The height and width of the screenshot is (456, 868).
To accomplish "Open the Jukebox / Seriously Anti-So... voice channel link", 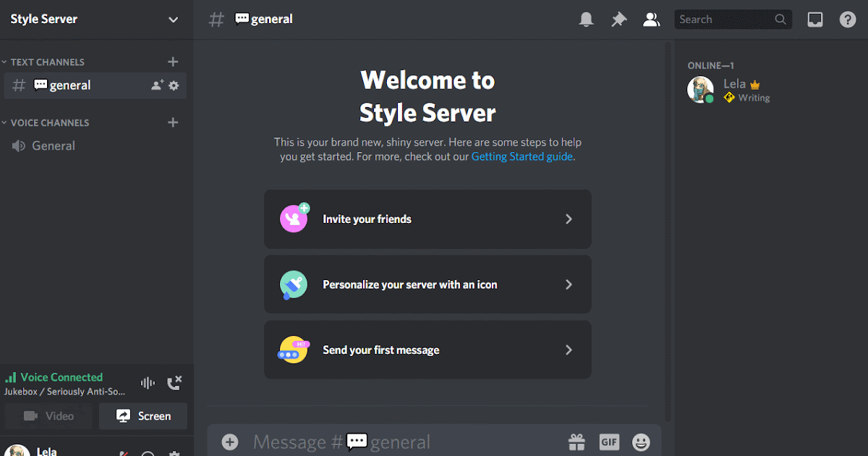I will [64, 392].
